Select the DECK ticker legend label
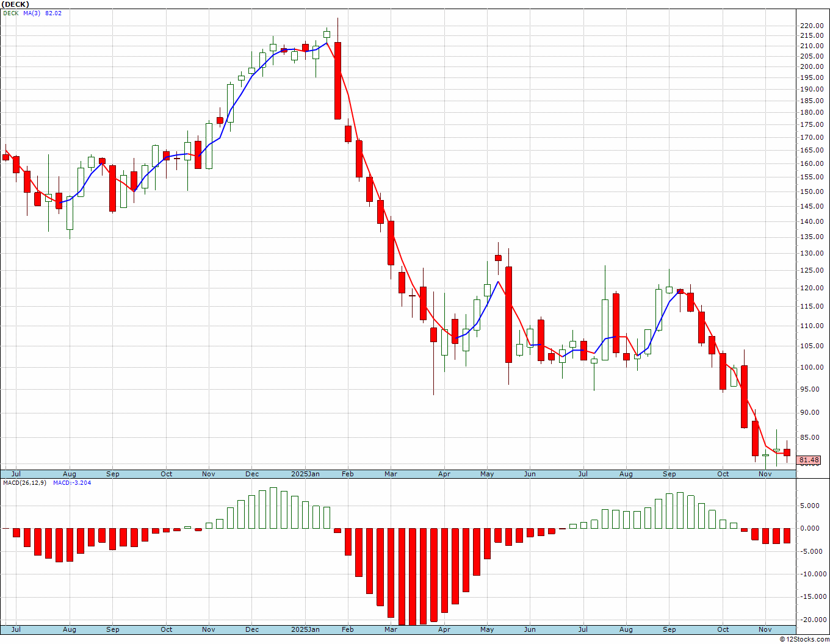Viewport: 830px width, 644px height. 10,13
